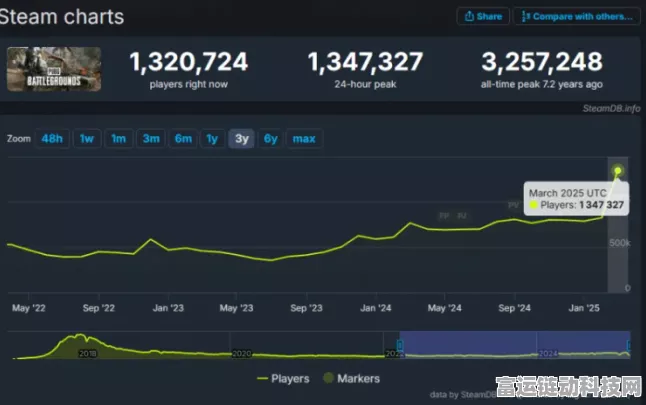
Task: Click the March 2025 peak data point
Action: 618,170
